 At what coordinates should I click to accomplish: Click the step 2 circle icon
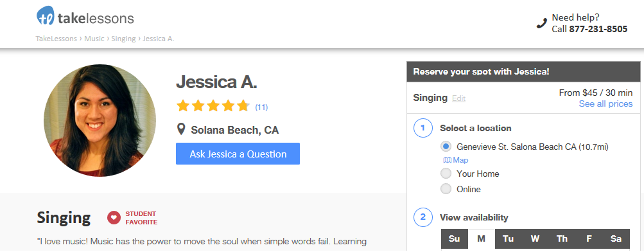pos(422,217)
